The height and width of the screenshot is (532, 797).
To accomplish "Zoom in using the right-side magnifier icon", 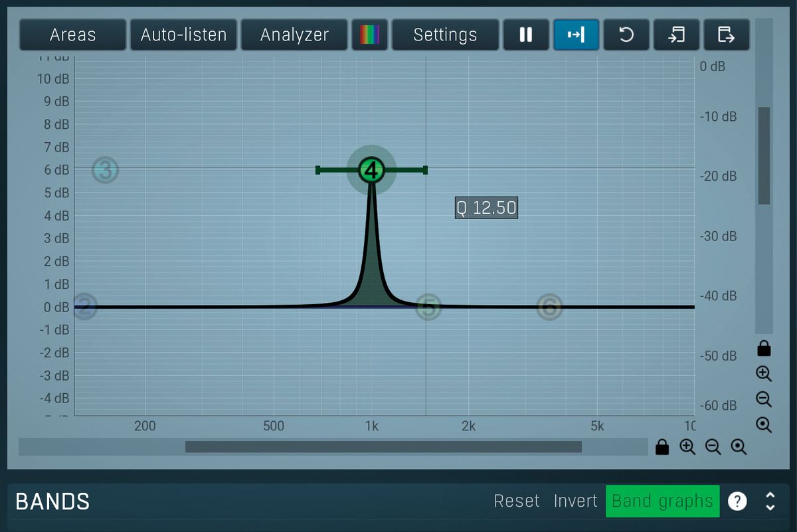I will (763, 374).
